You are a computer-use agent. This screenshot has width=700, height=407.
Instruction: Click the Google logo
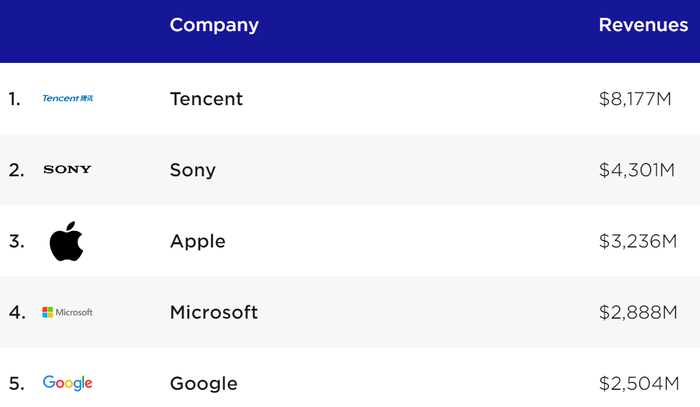[67, 383]
